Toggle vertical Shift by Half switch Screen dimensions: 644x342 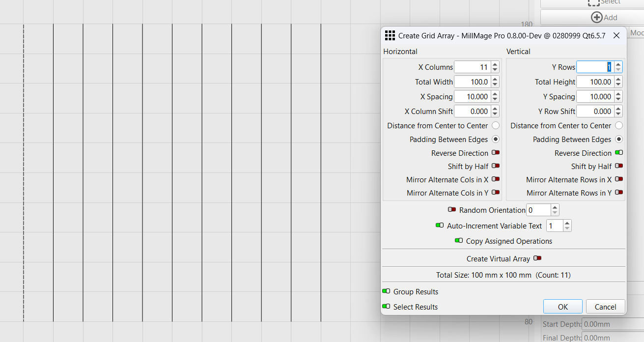[619, 166]
